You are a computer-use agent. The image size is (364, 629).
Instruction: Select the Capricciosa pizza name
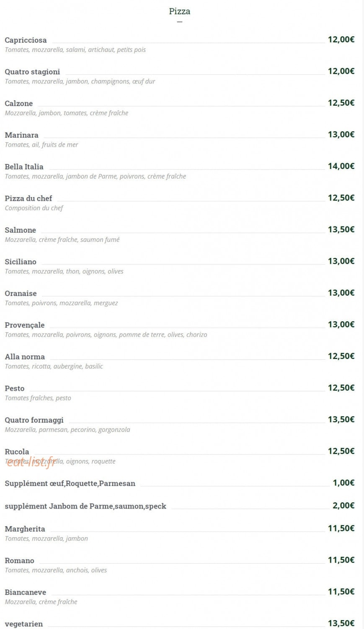coord(26,40)
